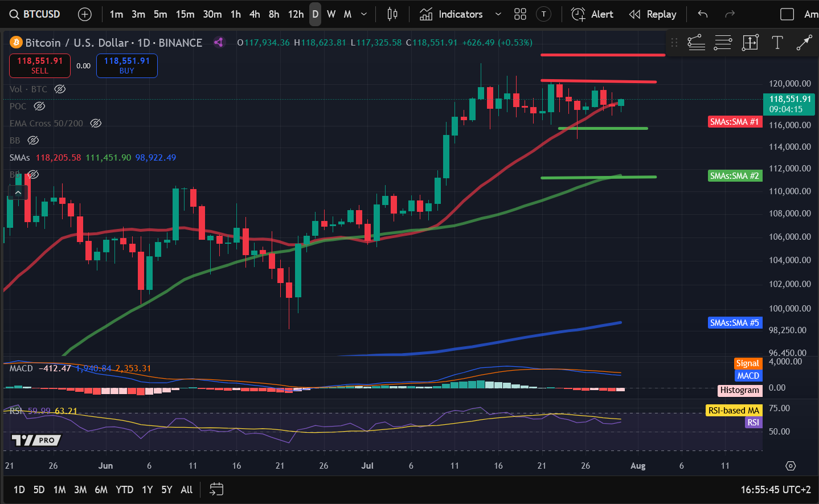Viewport: 819px width, 504px height.
Task: Set date range to 6M
Action: [x=101, y=490]
